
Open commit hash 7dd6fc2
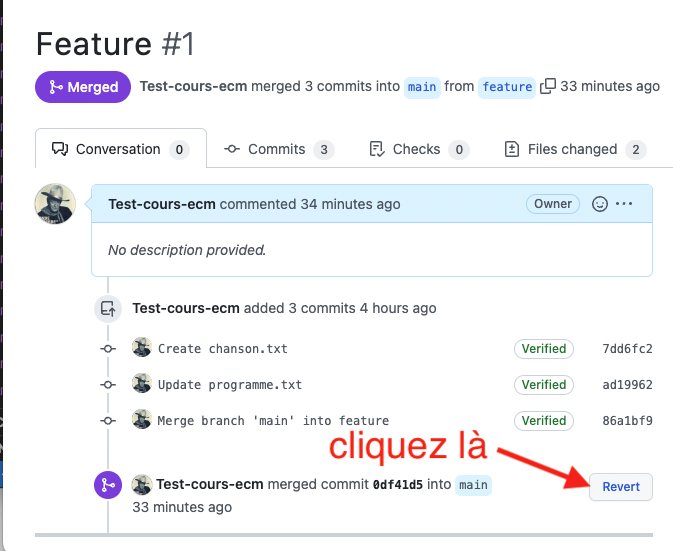point(628,349)
